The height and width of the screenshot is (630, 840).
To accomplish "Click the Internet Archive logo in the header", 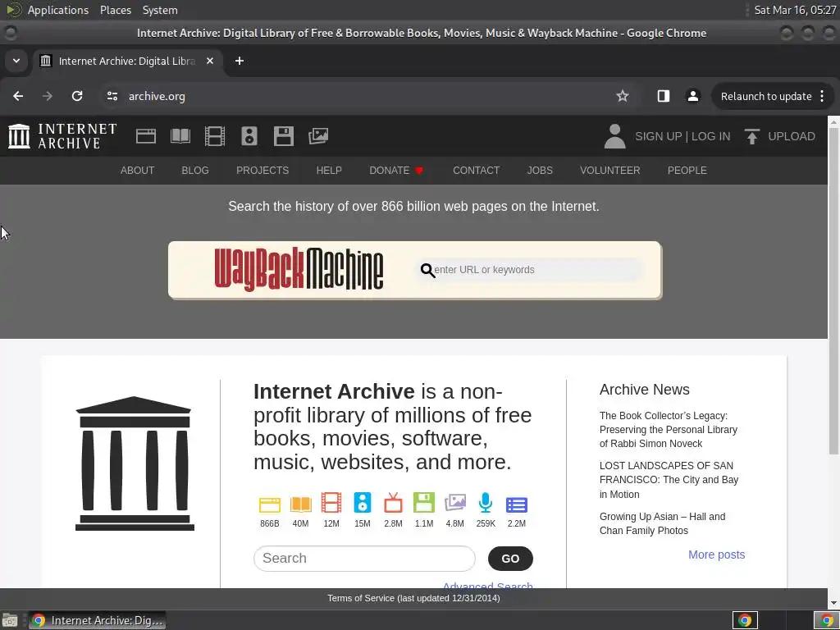I will click(62, 136).
